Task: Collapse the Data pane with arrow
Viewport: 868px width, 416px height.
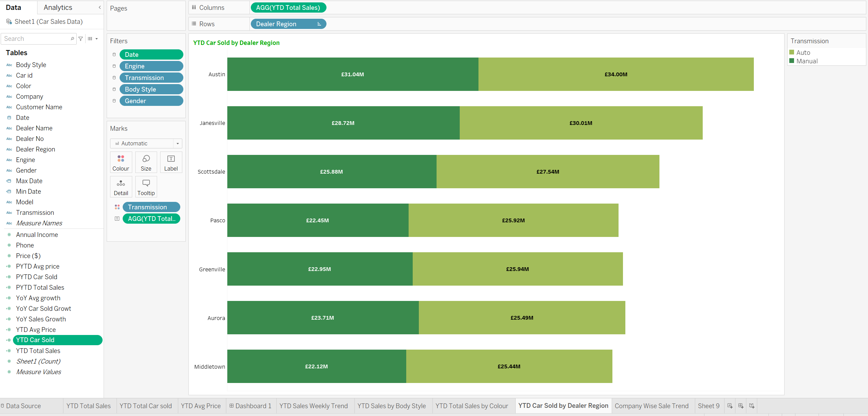Action: click(100, 7)
